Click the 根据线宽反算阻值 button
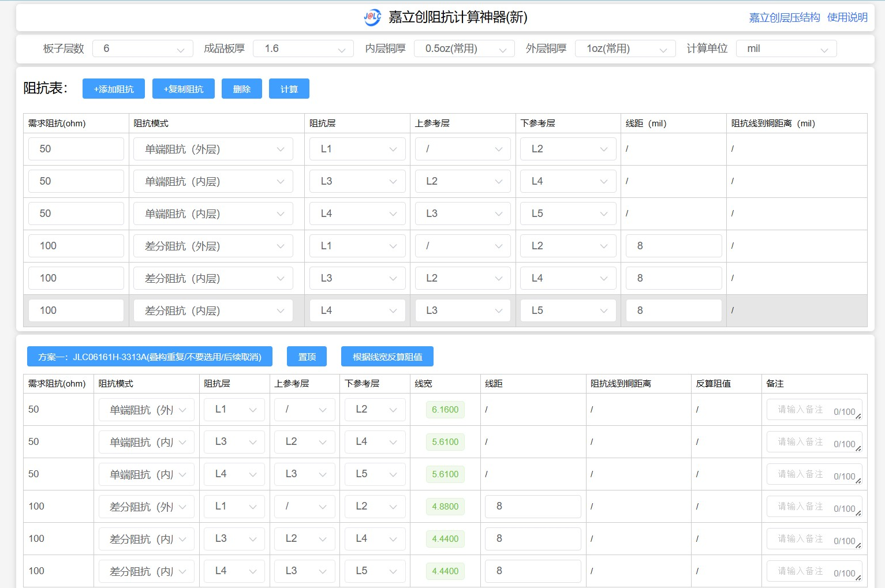This screenshot has width=885, height=588. 387,357
